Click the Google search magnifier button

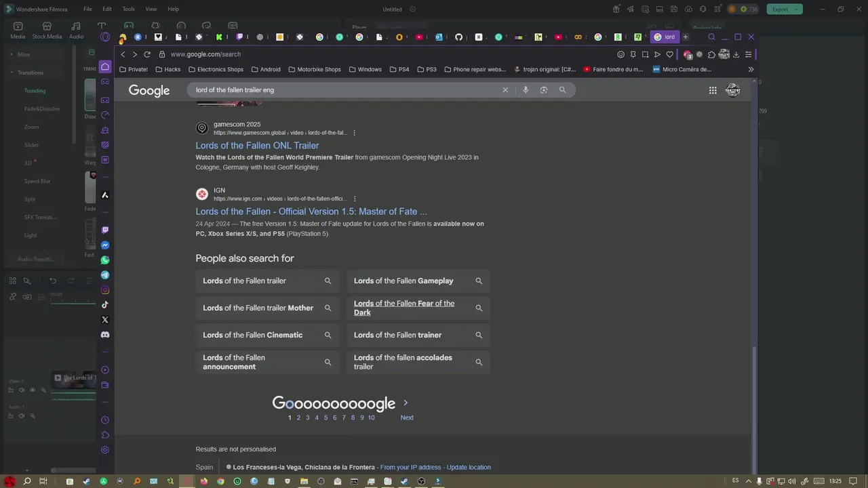pyautogui.click(x=562, y=90)
